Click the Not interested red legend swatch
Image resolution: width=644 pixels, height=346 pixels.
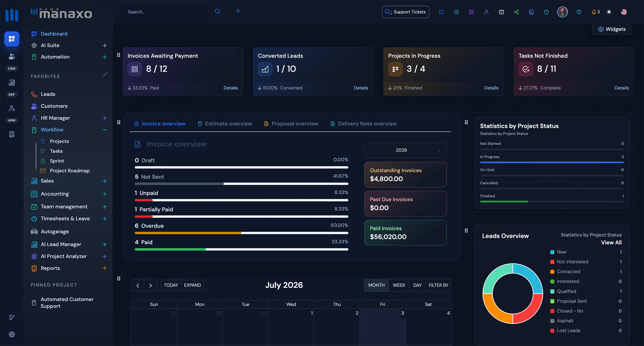click(552, 262)
